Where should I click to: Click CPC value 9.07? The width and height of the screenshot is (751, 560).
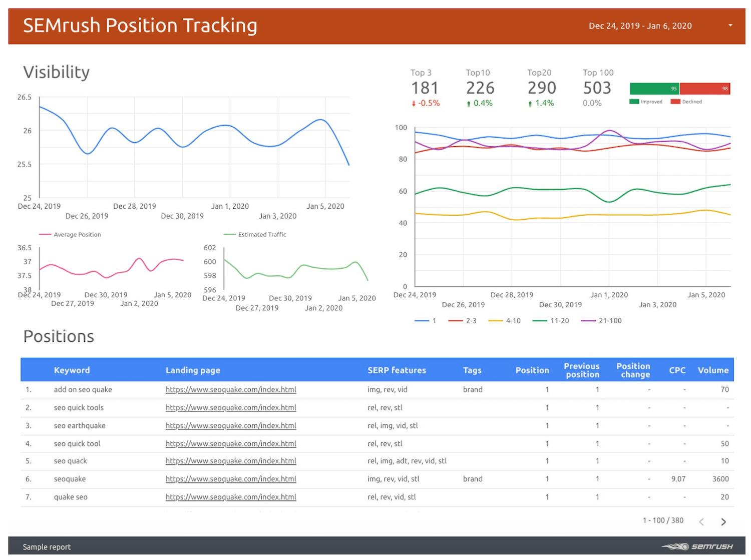point(678,479)
